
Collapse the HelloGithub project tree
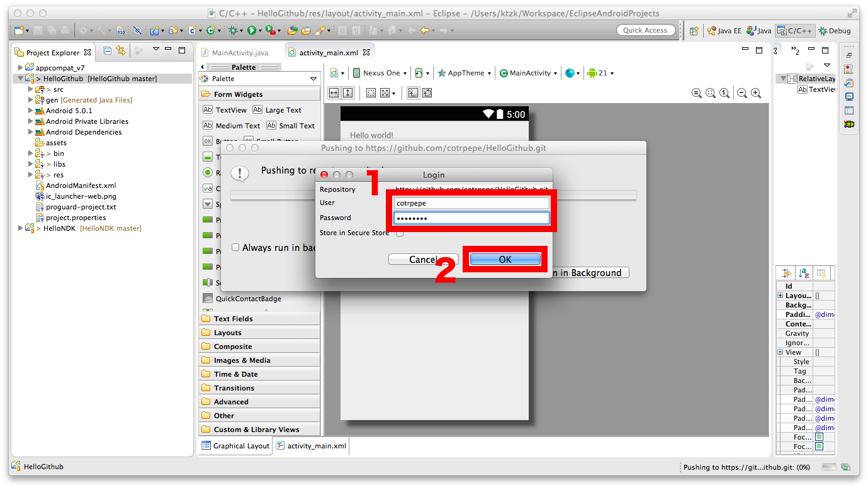pos(22,78)
